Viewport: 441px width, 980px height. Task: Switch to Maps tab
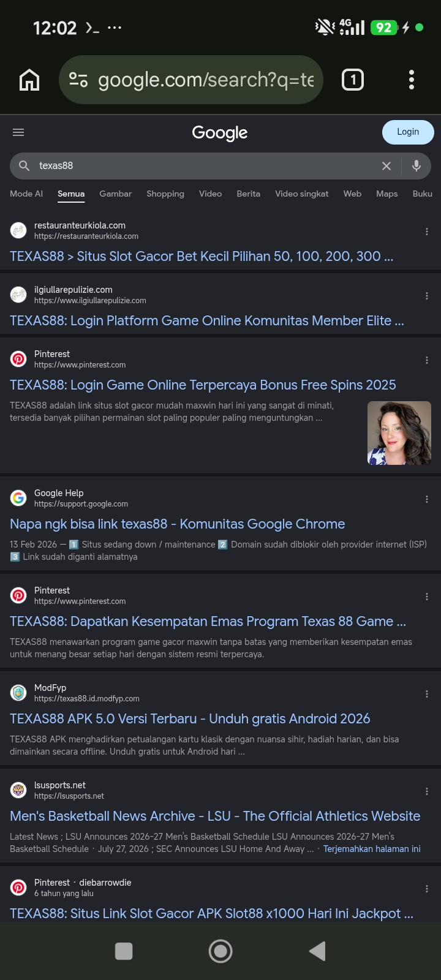click(386, 194)
